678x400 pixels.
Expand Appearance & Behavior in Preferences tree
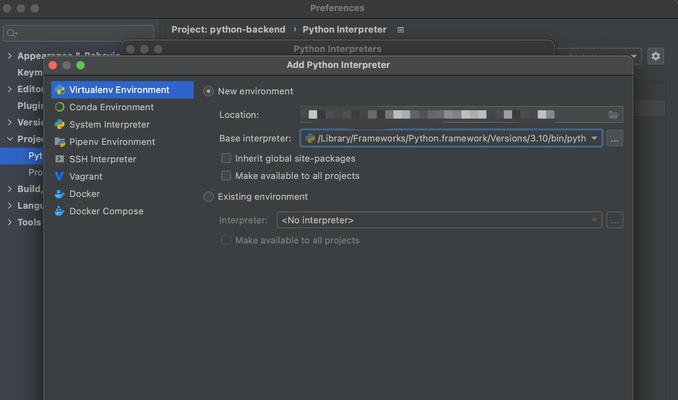point(10,56)
